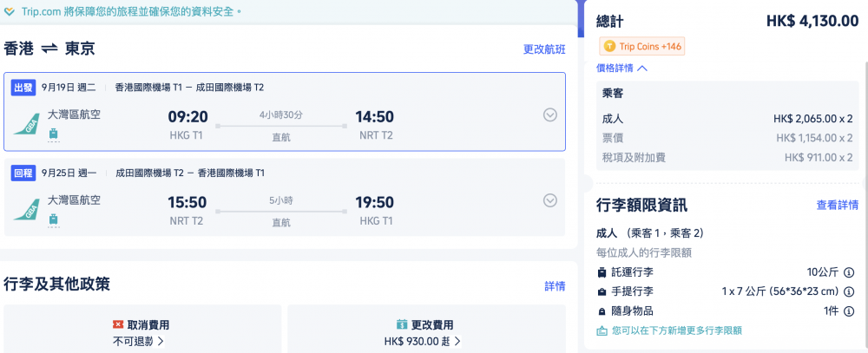Open 不可退款 cancellation policy arrow
The width and height of the screenshot is (868, 353).
click(138, 342)
